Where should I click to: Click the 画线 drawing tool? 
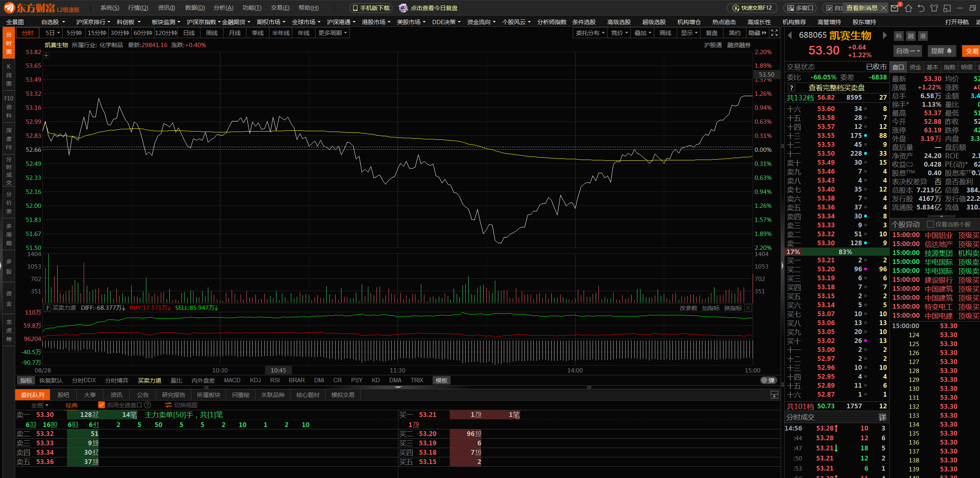(665, 33)
